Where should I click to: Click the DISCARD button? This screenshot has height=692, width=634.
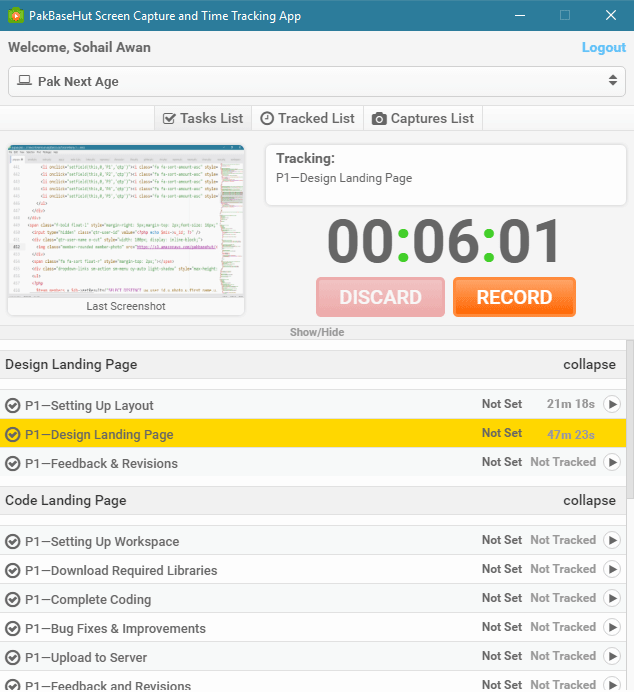click(x=380, y=297)
